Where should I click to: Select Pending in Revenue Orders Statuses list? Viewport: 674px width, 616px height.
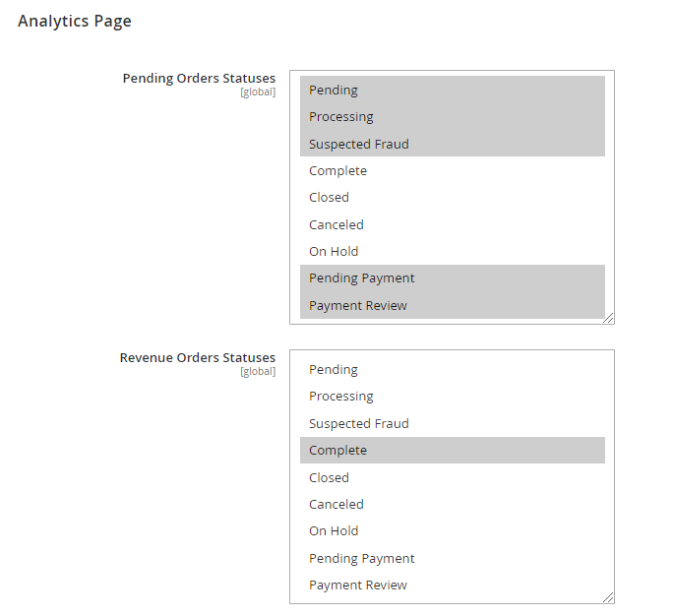pyautogui.click(x=334, y=370)
